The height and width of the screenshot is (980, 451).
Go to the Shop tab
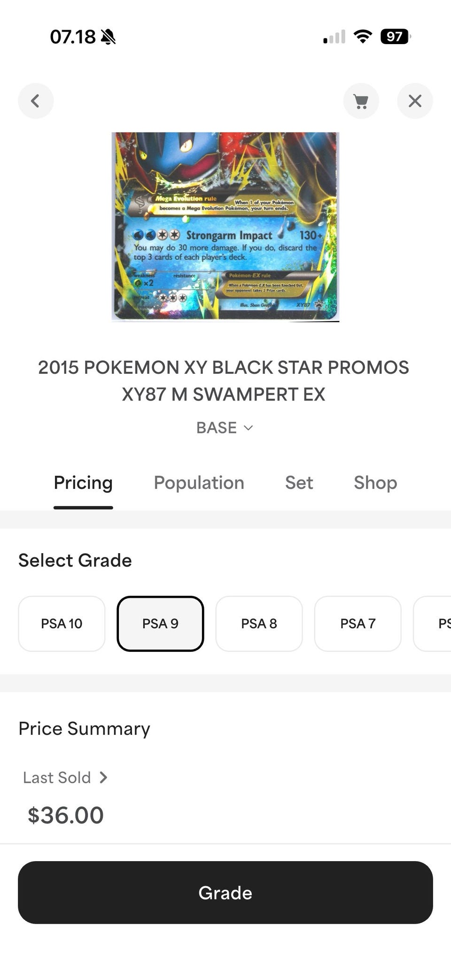coord(375,483)
